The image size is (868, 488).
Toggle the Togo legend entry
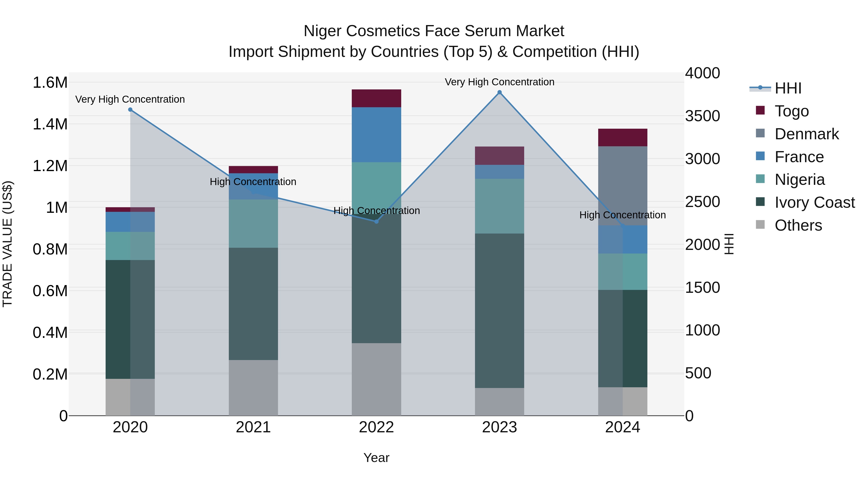pyautogui.click(x=782, y=111)
